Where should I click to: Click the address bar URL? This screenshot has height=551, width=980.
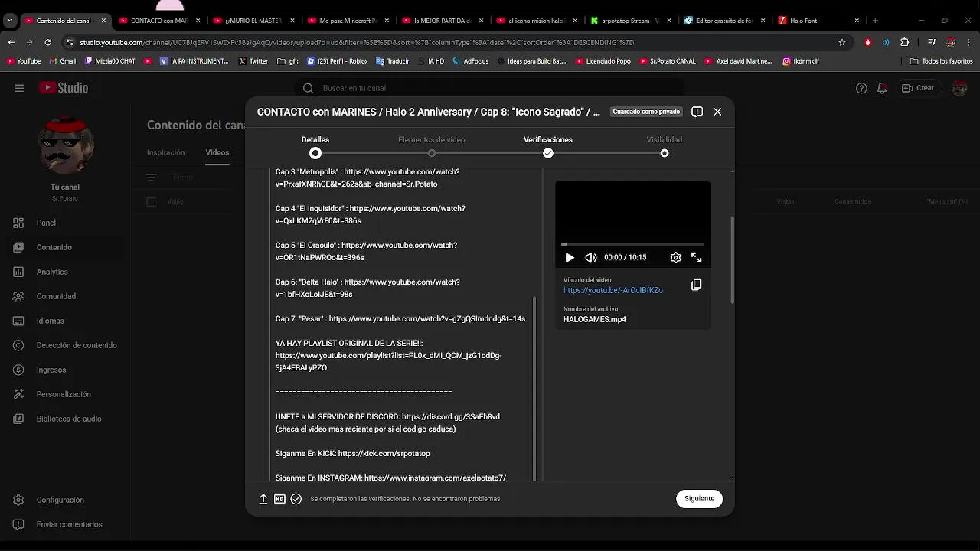coord(357,43)
